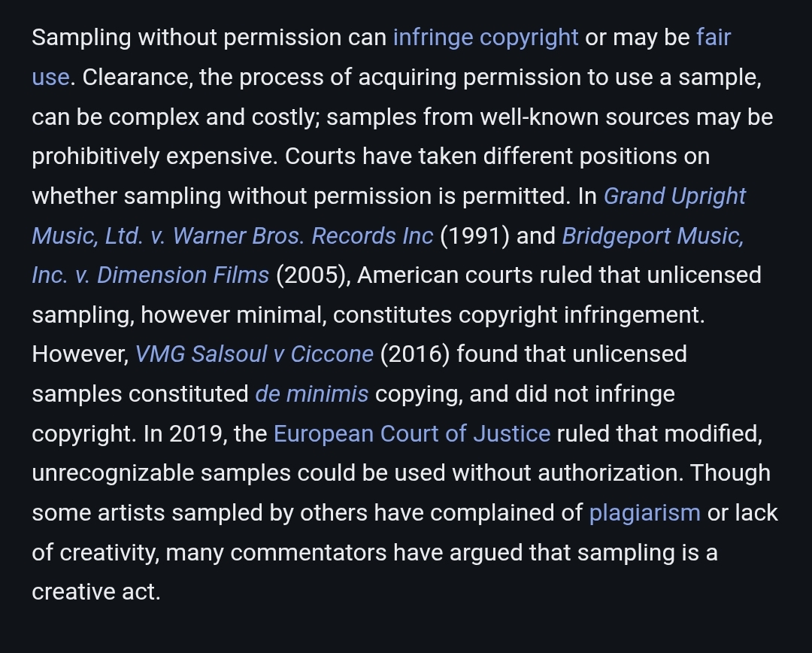
Task: Click the phrase "prohibitively expensive"
Action: click(153, 156)
